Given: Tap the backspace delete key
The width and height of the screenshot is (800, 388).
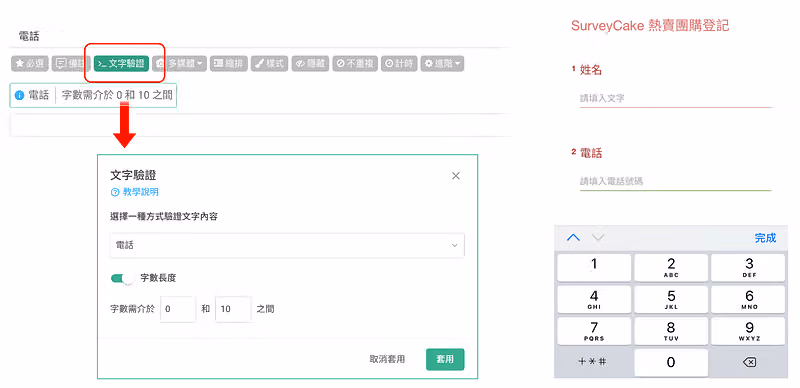Looking at the screenshot, I should point(748,362).
